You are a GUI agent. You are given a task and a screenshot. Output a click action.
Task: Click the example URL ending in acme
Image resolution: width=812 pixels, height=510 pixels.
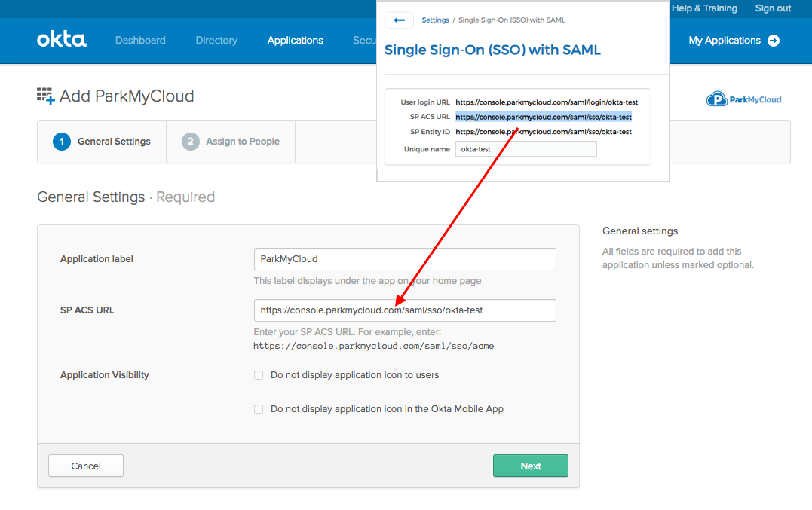[374, 346]
